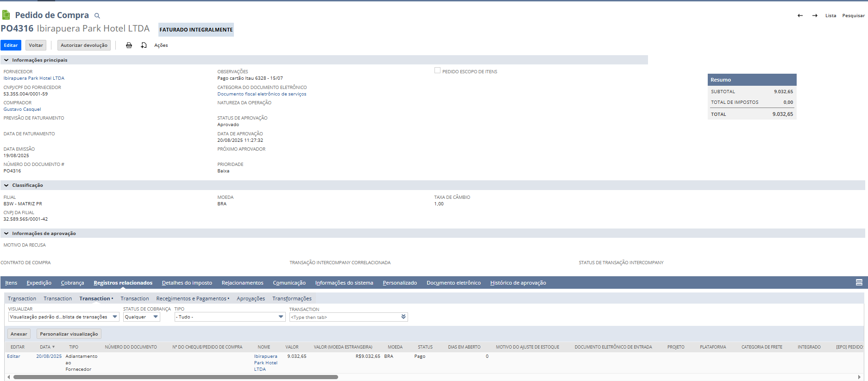Image resolution: width=868 pixels, height=381 pixels.
Task: Go to next record with right arrow
Action: 815,16
